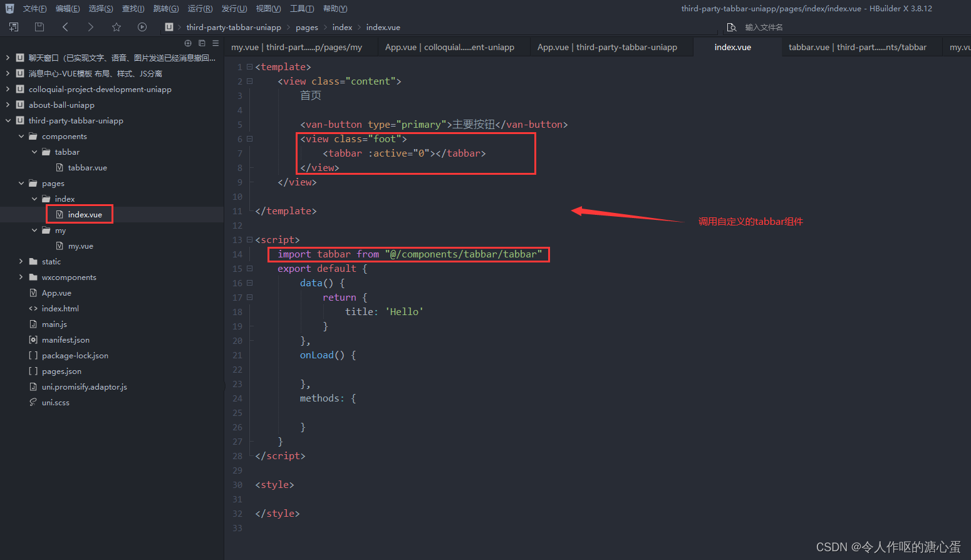Open my.vue in the file tree

[80, 246]
